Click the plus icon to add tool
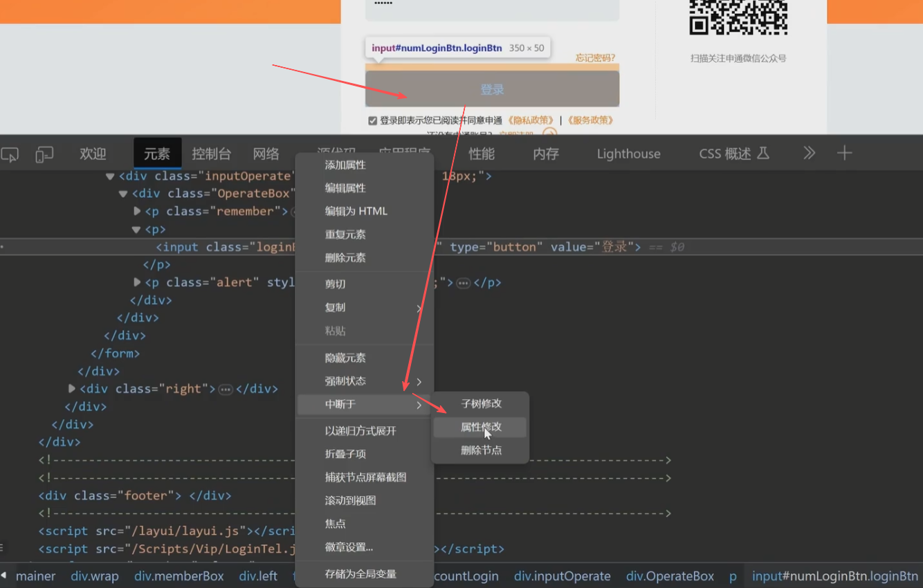The image size is (923, 588). tap(844, 153)
